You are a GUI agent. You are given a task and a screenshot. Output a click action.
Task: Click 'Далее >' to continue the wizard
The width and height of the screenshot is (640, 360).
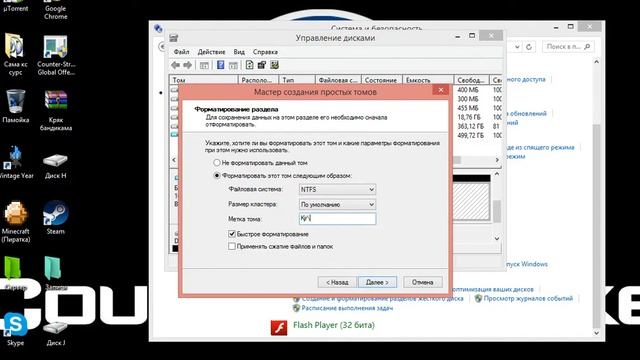(x=377, y=282)
